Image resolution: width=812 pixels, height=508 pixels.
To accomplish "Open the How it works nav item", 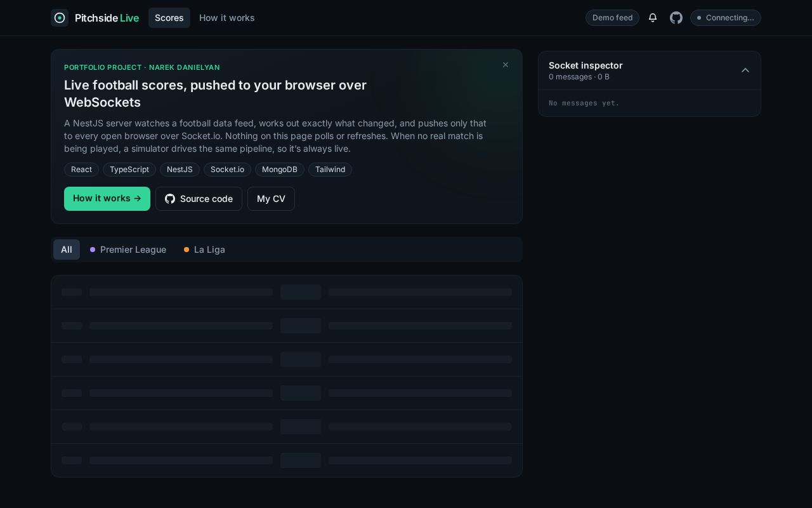I will [x=227, y=18].
